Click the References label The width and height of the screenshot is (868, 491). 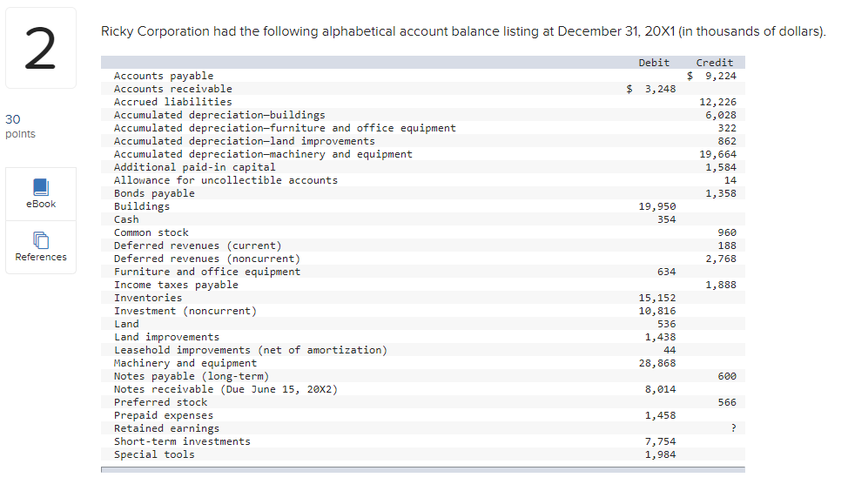point(41,257)
